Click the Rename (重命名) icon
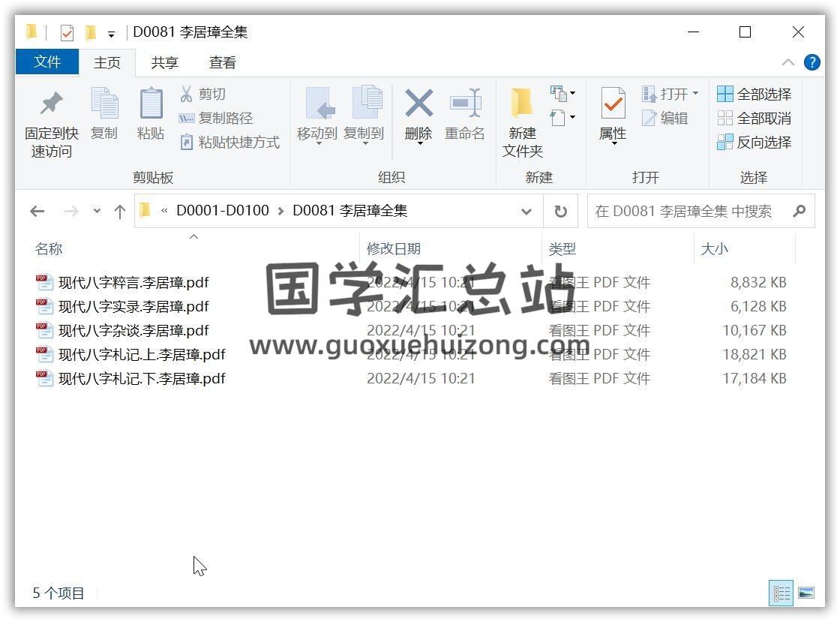The image size is (840, 622). (465, 103)
